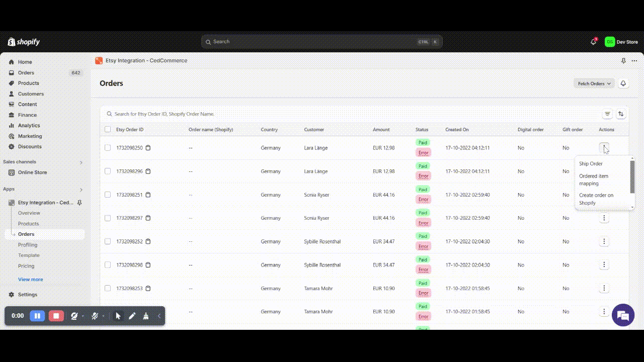Open the microphone options arrow in the recording toolbar
The height and width of the screenshot is (362, 644).
pos(103,316)
